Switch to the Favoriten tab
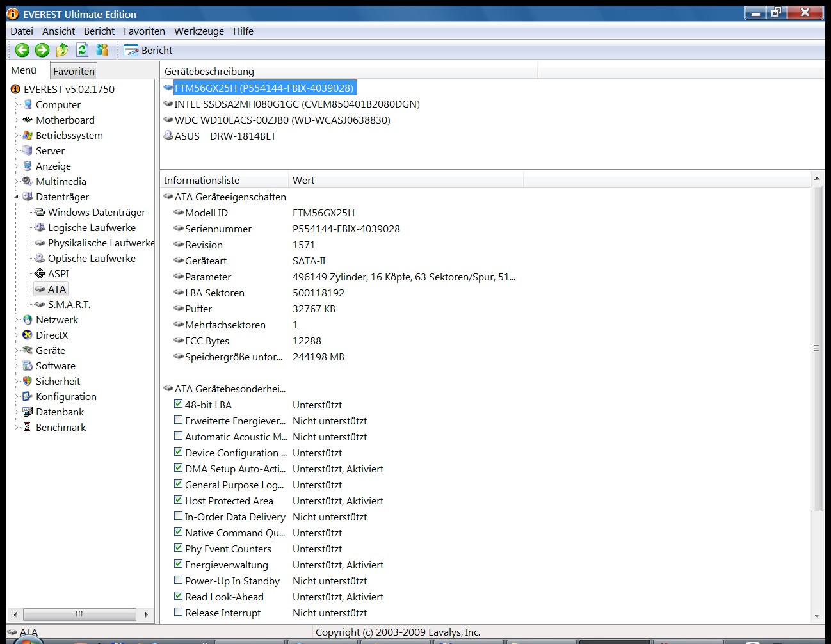 pos(74,71)
